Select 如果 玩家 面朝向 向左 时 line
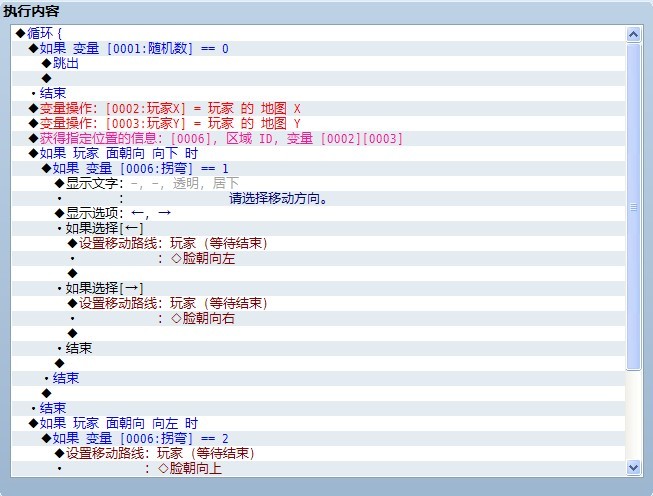Viewport: 653px width, 496px height. (319, 423)
